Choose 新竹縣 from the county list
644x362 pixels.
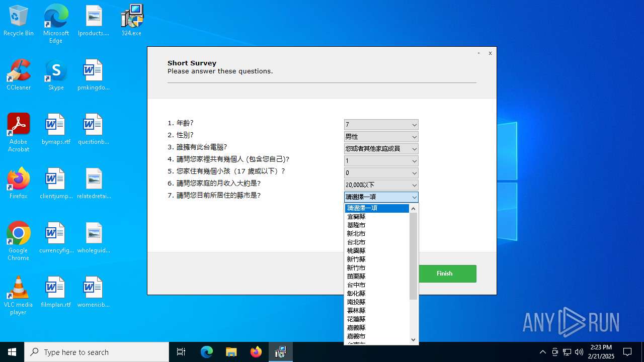click(377, 259)
